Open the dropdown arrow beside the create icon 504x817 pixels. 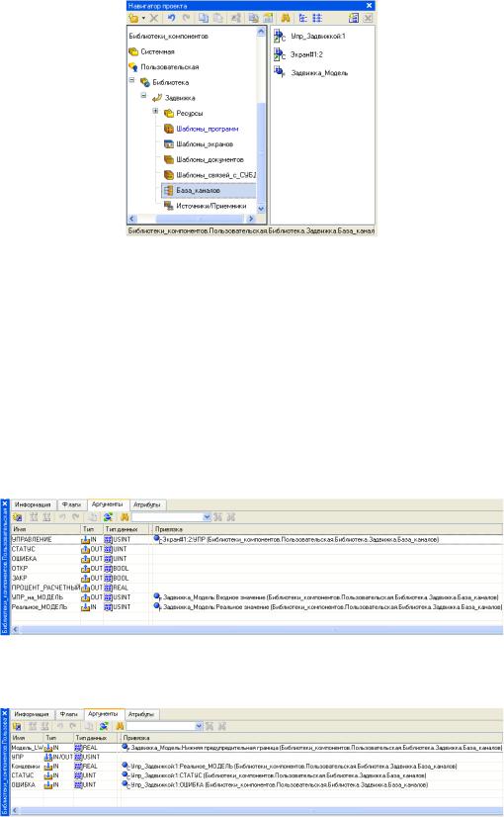coord(143,18)
